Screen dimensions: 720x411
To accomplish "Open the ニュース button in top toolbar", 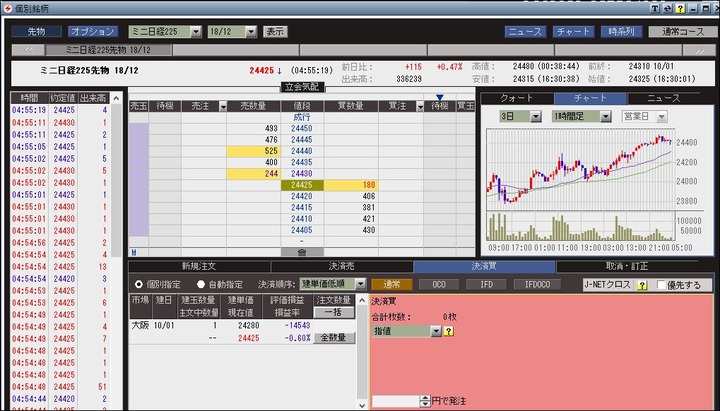I will click(526, 32).
